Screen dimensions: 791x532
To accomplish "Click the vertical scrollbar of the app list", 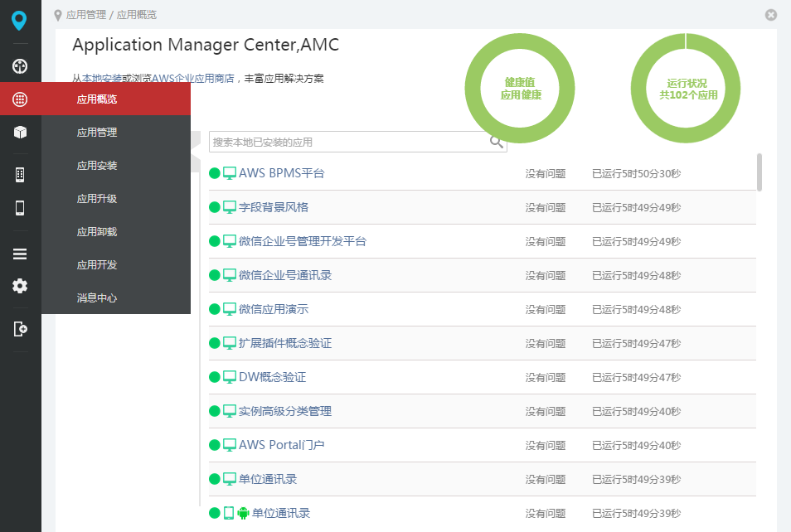I will [x=759, y=172].
